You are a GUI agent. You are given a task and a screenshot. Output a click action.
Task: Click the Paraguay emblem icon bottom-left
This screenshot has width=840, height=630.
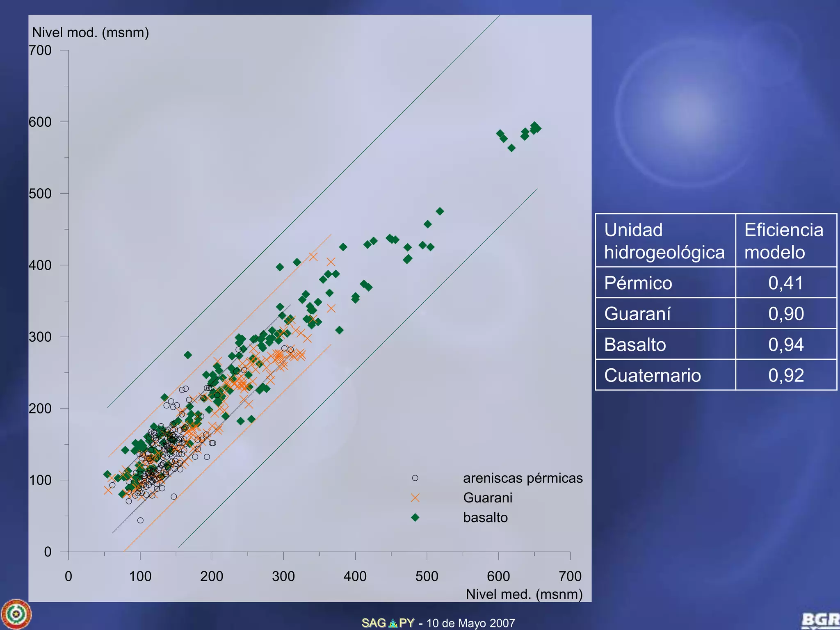click(x=16, y=614)
